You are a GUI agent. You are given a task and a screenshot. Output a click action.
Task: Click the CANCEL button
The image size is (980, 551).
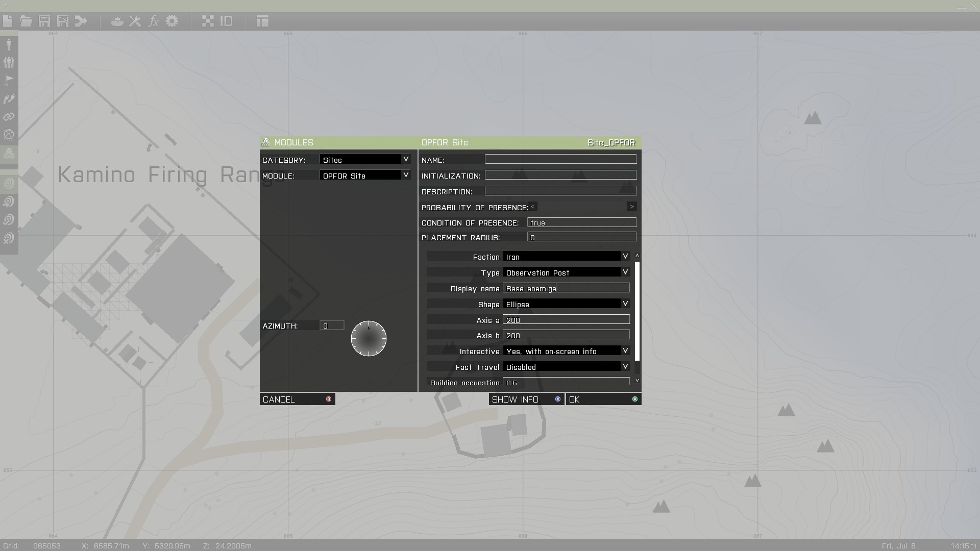coord(298,399)
